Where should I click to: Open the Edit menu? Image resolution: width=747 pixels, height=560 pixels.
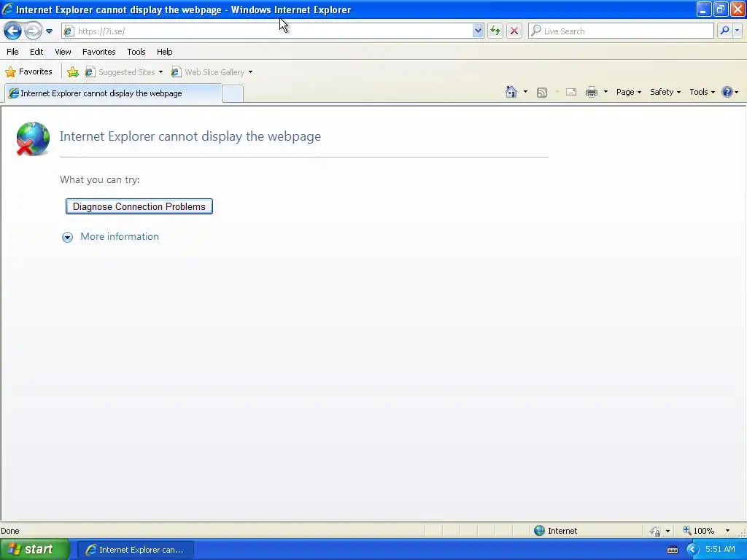tap(36, 52)
